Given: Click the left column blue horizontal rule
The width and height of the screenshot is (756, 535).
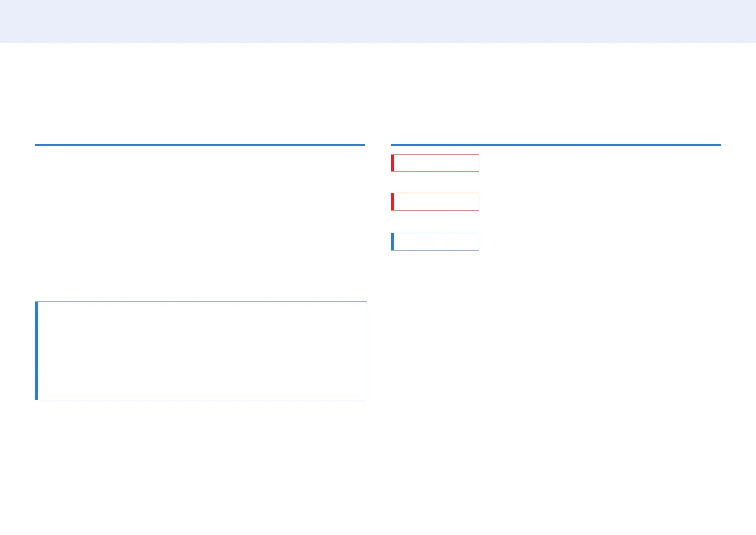Looking at the screenshot, I should (x=200, y=145).
